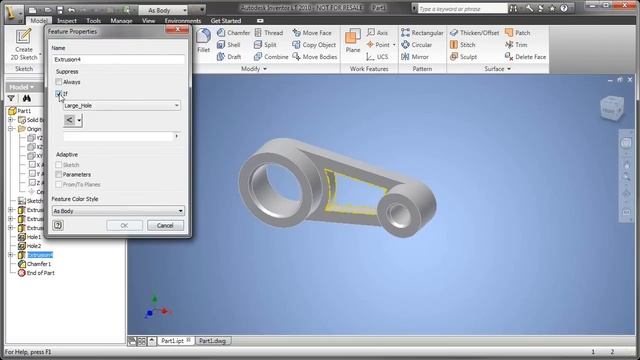Choose the Trim surface tool
This screenshot has height=360, width=640.
pyautogui.click(x=516, y=45)
